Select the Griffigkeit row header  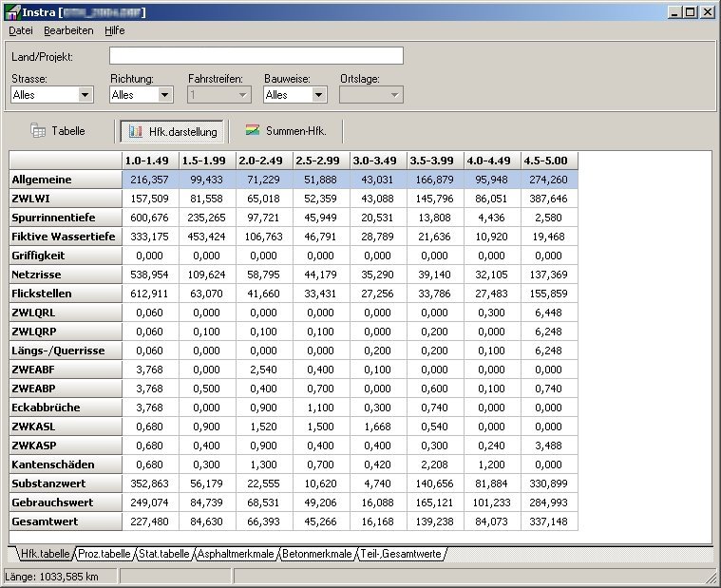66,256
